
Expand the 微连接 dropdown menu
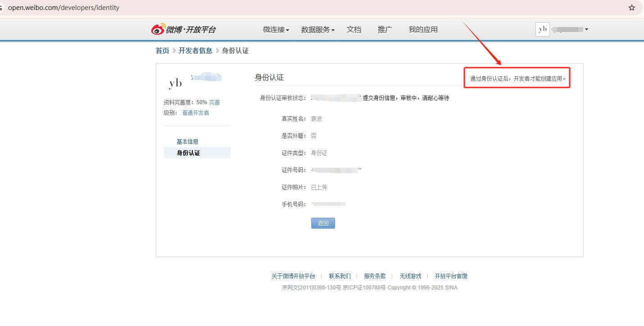pyautogui.click(x=276, y=30)
